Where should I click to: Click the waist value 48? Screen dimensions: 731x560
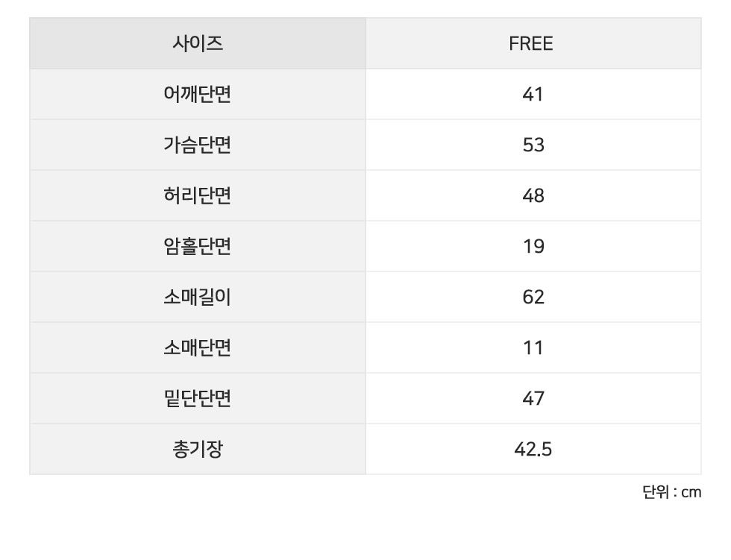pyautogui.click(x=533, y=195)
